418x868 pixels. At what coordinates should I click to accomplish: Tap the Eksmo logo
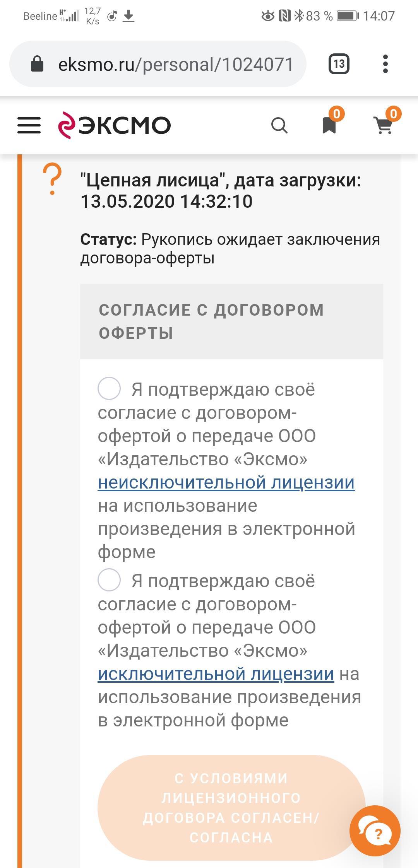pyautogui.click(x=115, y=125)
